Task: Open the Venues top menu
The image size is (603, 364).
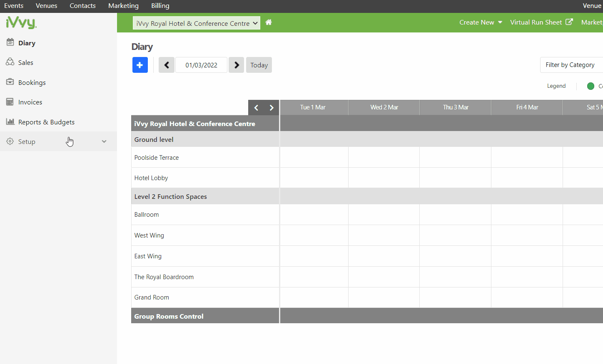Action: coord(47,6)
